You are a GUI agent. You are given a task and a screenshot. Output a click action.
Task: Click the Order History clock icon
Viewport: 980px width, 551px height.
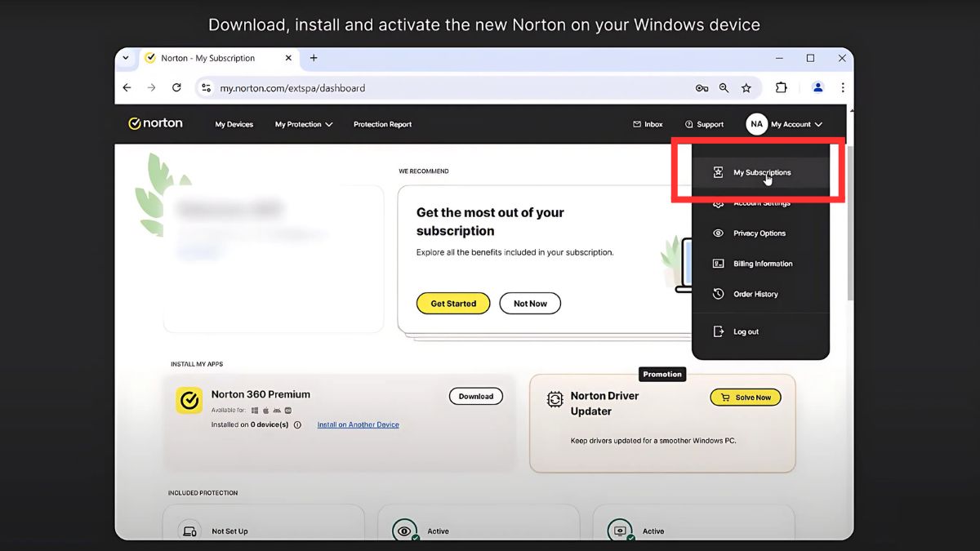(718, 294)
